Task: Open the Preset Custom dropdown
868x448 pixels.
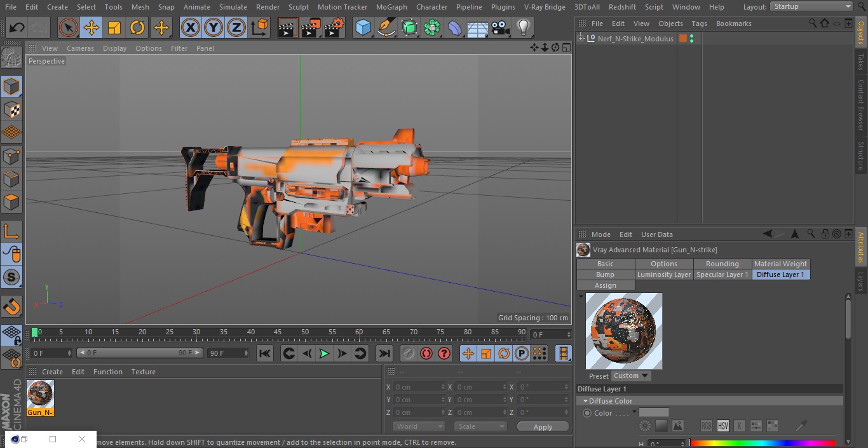Action: pyautogui.click(x=631, y=376)
